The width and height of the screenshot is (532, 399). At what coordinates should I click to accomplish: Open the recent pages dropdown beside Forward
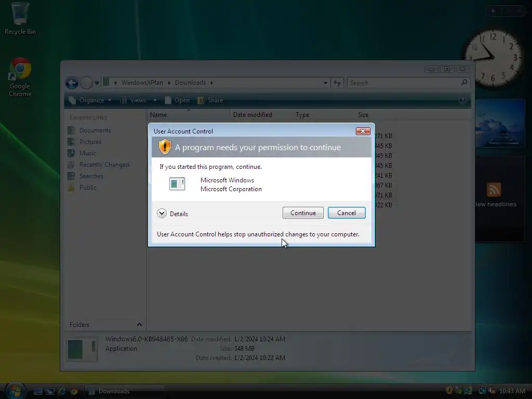click(x=97, y=83)
